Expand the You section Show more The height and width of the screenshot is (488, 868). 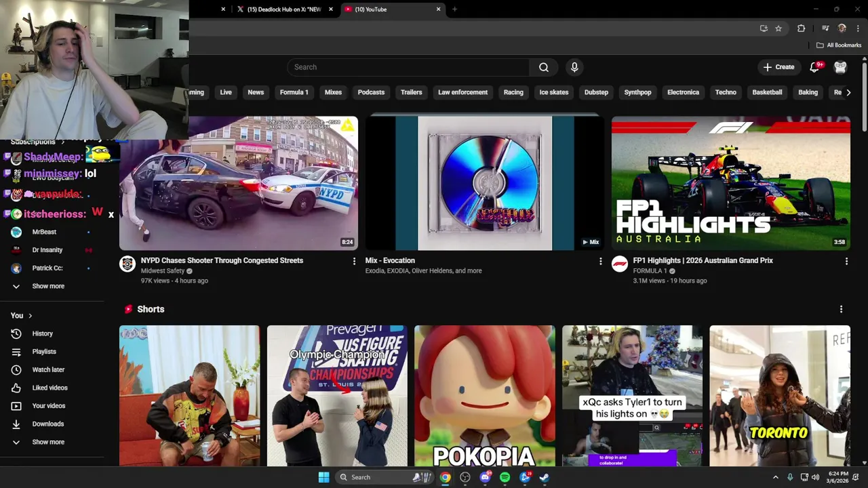(47, 442)
